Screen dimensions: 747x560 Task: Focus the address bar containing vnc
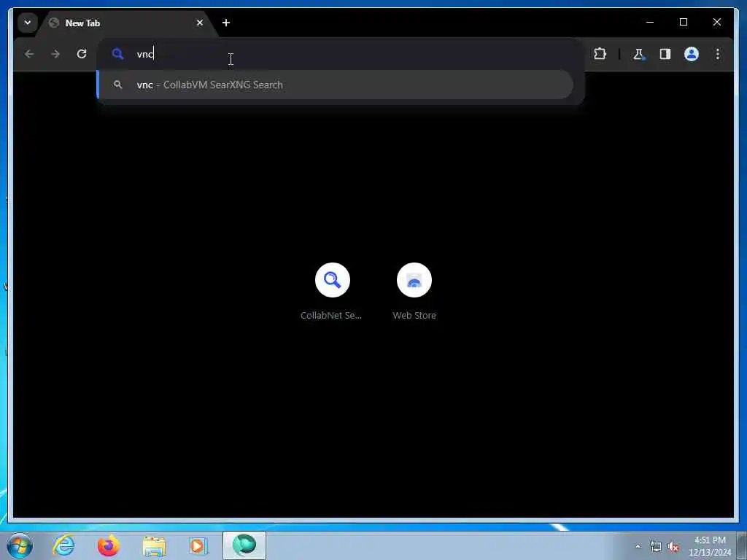340,54
